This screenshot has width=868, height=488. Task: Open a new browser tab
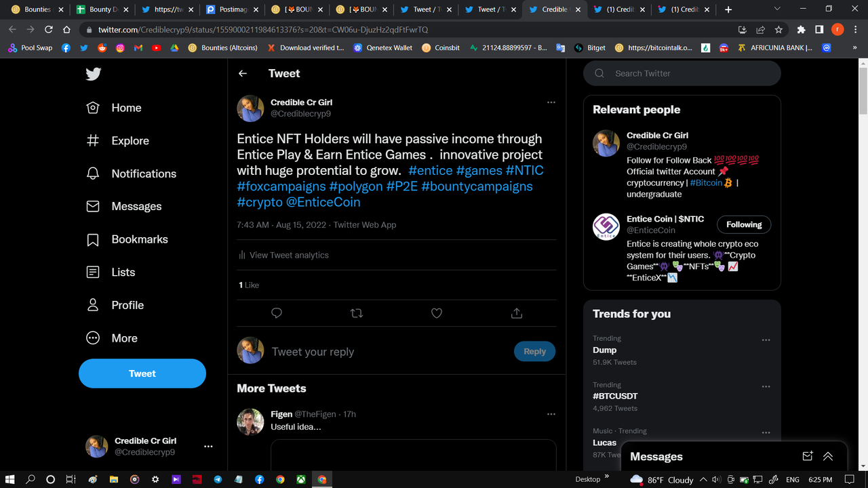[728, 9]
